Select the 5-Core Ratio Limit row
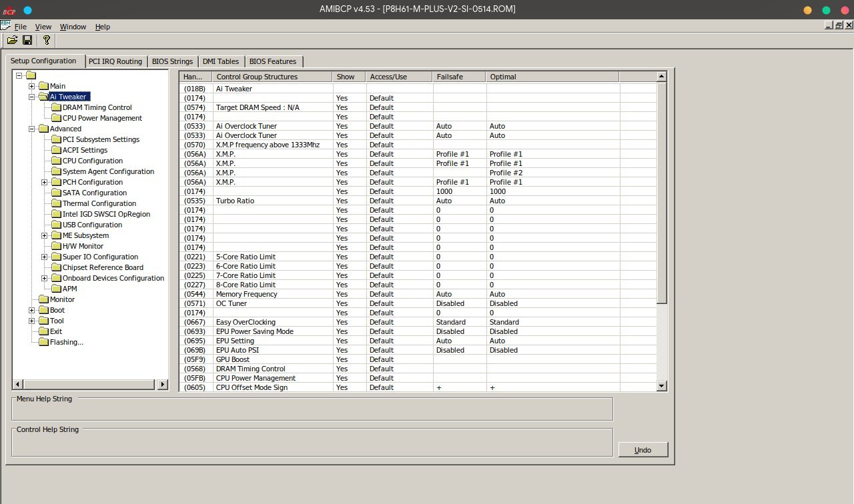 point(418,257)
